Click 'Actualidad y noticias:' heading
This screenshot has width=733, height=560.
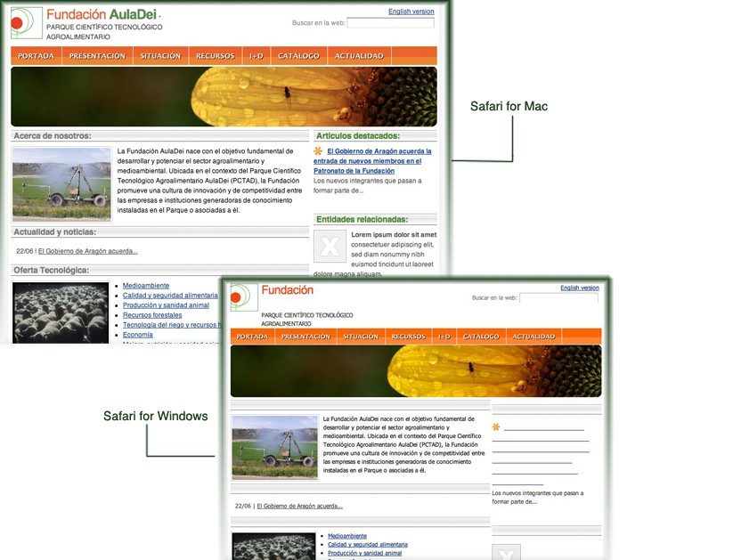pyautogui.click(x=54, y=231)
